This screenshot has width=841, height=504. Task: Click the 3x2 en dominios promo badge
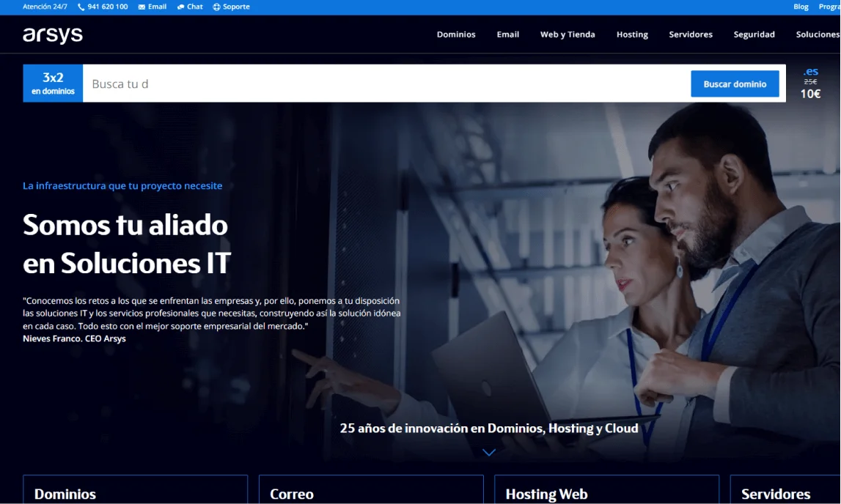click(53, 84)
